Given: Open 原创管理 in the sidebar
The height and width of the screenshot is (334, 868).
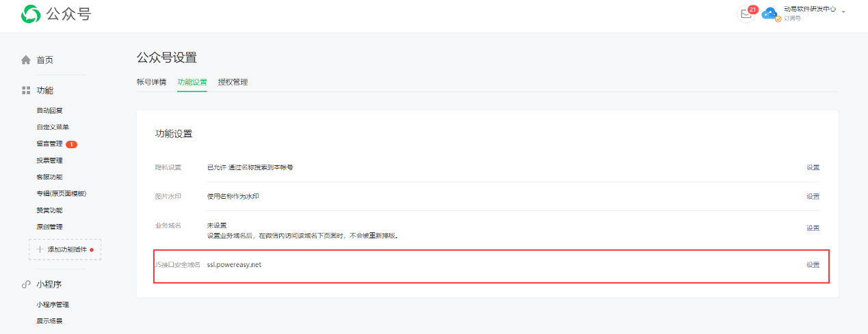Looking at the screenshot, I should (50, 227).
